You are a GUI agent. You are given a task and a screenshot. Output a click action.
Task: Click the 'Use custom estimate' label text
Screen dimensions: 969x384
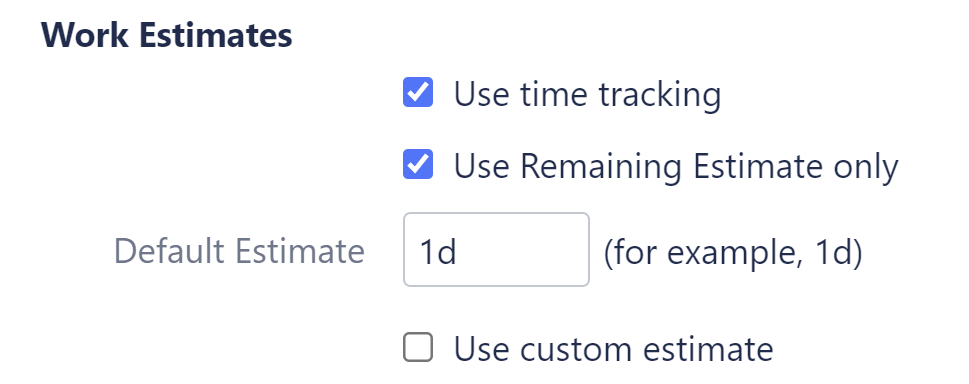click(614, 348)
